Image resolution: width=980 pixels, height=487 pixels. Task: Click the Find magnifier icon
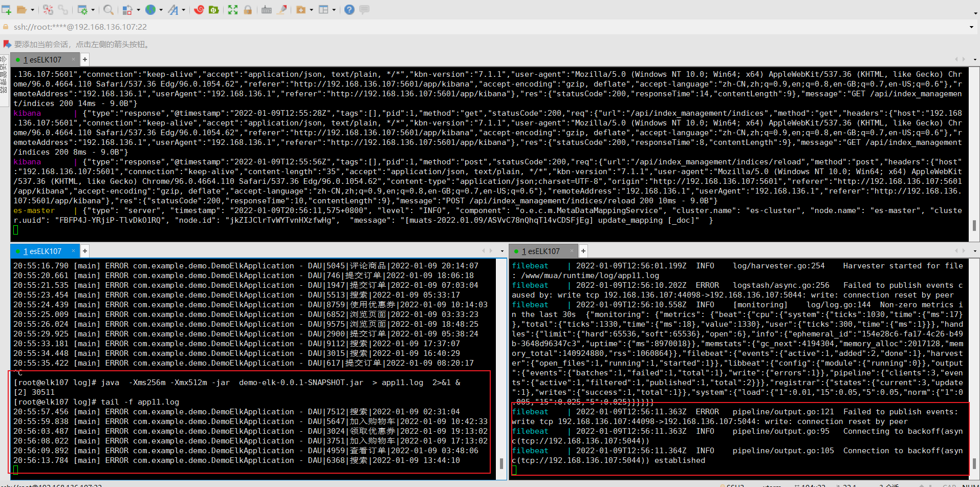point(109,10)
